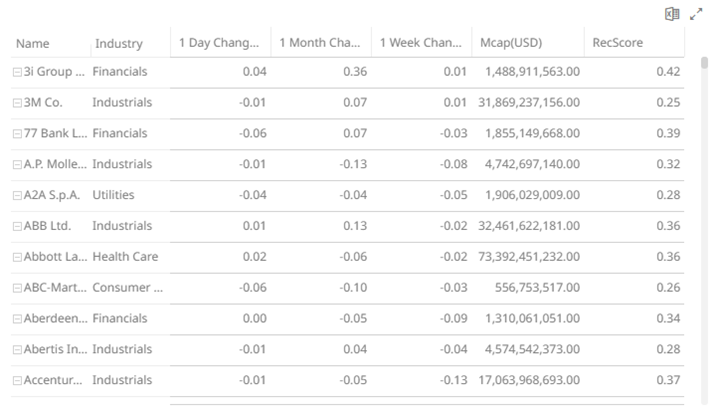Viewport: 717px width, 416px height.
Task: Maximize the table with the expand-arrows icon
Action: point(697,14)
